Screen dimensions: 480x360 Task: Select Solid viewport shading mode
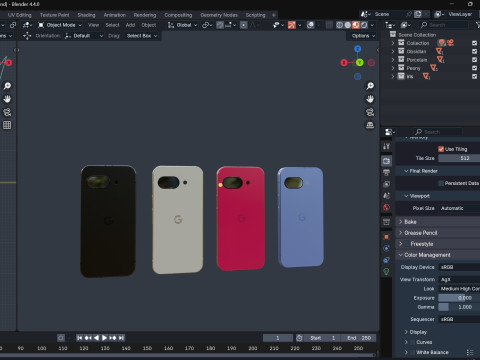click(x=348, y=25)
